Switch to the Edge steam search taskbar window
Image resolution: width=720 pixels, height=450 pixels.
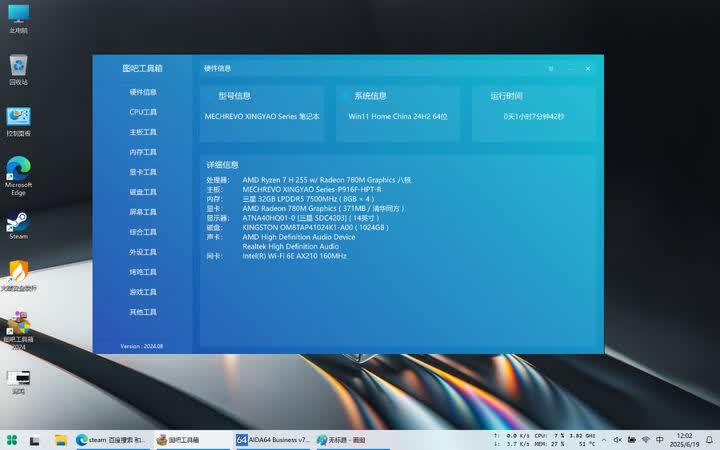click(x=111, y=440)
